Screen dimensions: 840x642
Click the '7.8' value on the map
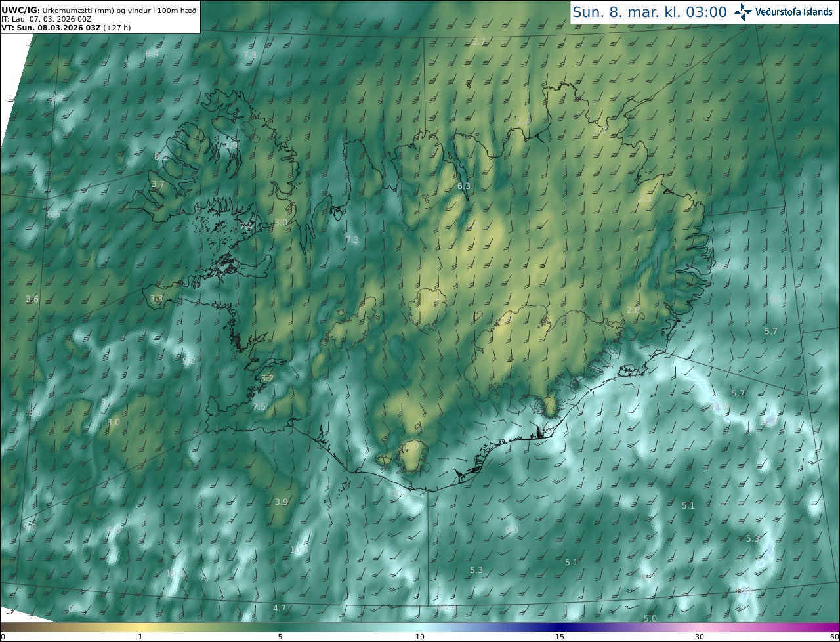coord(250,55)
